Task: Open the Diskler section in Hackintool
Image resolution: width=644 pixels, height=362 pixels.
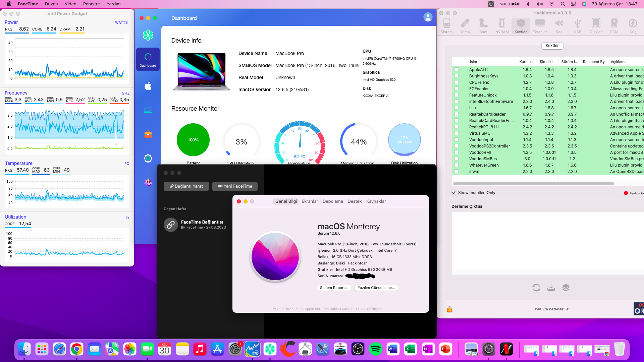Action: click(x=596, y=26)
